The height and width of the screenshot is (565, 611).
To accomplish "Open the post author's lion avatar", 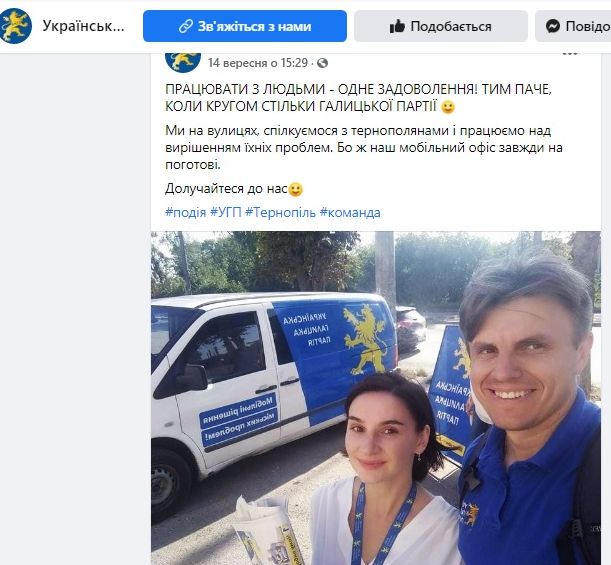I will click(183, 62).
